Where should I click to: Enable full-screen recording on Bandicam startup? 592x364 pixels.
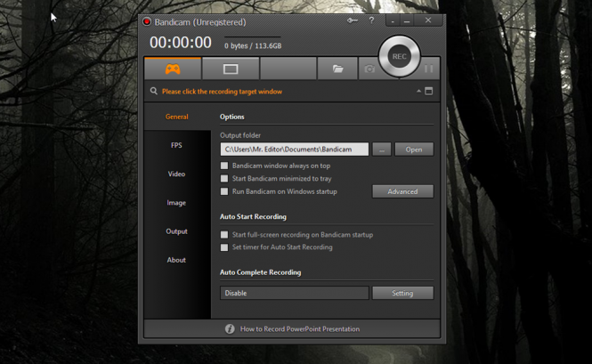[224, 234]
